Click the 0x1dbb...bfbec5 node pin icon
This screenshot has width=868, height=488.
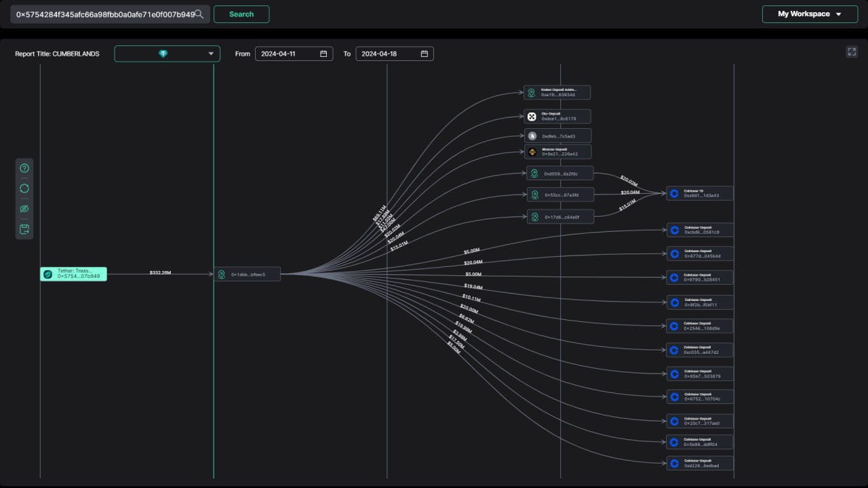[x=222, y=274]
